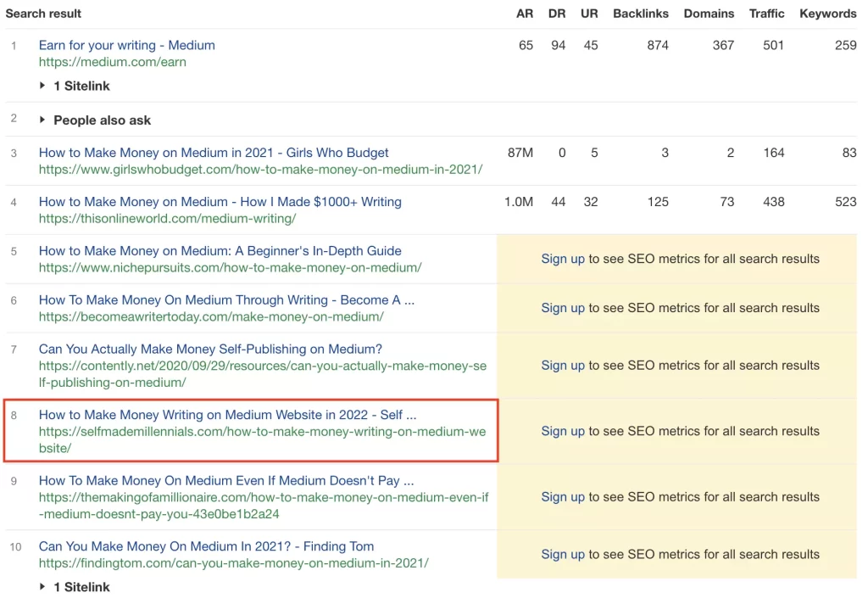Image resolution: width=868 pixels, height=604 pixels.
Task: Open the Earn for your writing Medium link
Action: [126, 45]
